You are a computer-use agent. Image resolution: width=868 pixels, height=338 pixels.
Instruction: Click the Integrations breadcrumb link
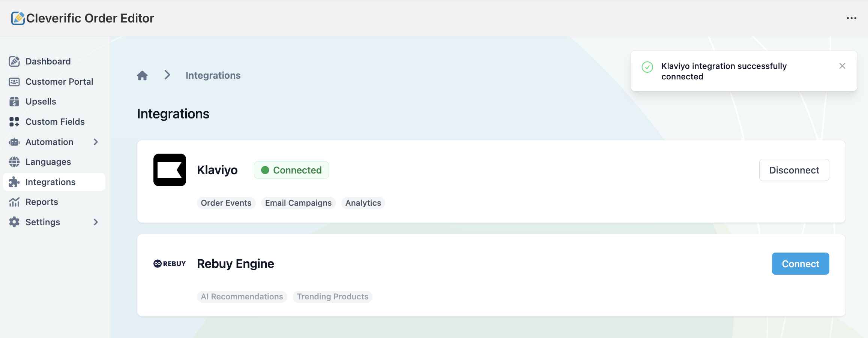213,75
